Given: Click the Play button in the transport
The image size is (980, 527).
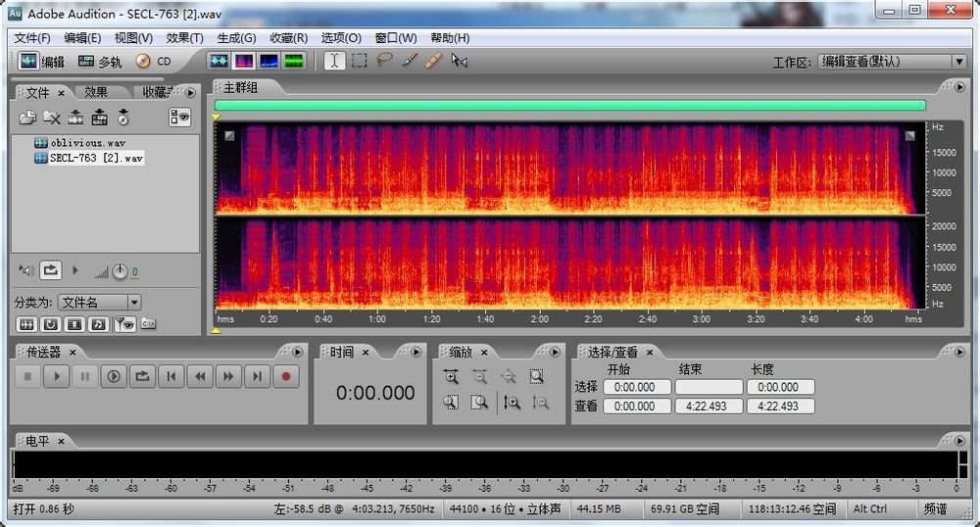Looking at the screenshot, I should click(x=57, y=376).
